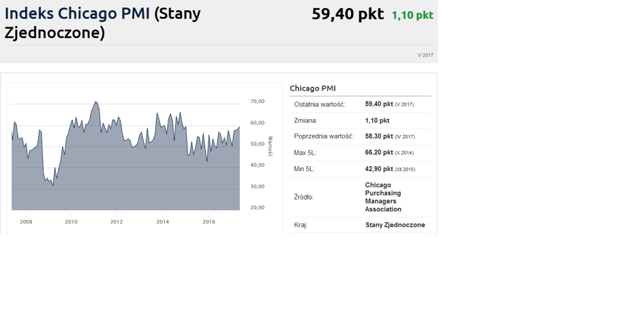The width and height of the screenshot is (644, 310).
Task: Click the Zmiana value 1,10 pkt in table
Action: tap(377, 121)
